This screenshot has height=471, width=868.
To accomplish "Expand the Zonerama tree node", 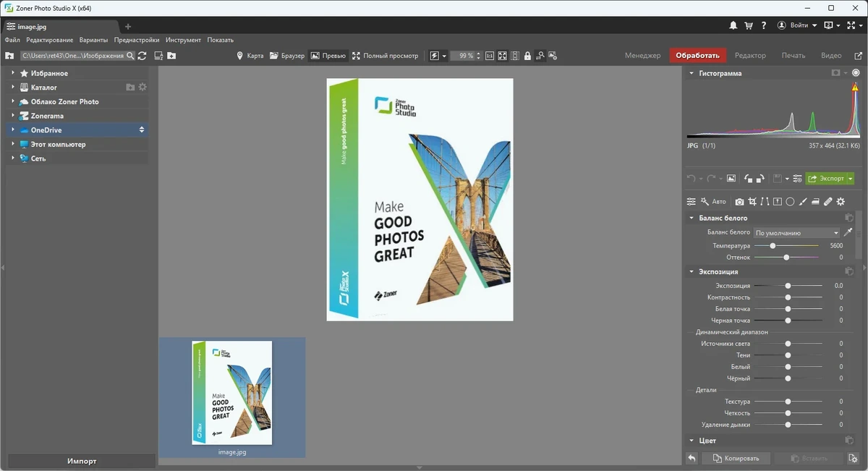I will pyautogui.click(x=12, y=116).
